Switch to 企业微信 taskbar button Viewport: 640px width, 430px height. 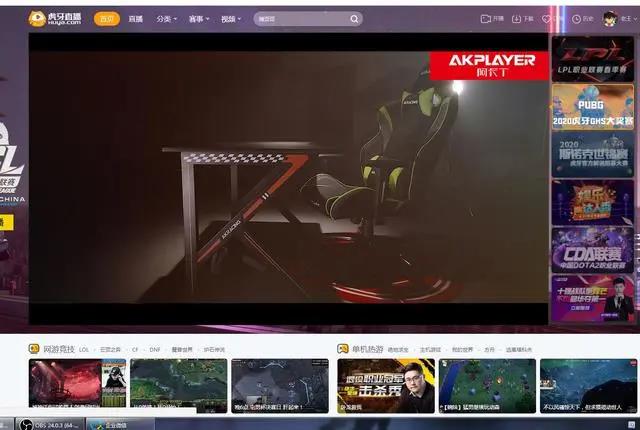(x=121, y=424)
